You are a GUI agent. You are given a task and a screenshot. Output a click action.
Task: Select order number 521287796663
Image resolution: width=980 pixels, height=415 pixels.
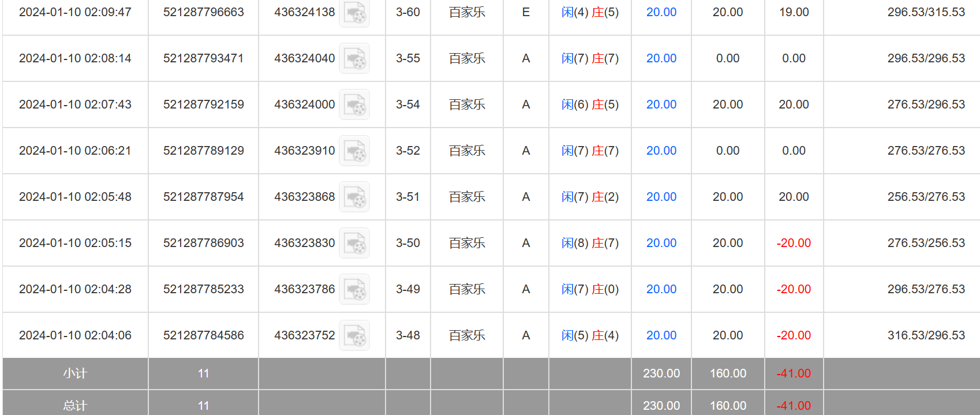coord(204,12)
